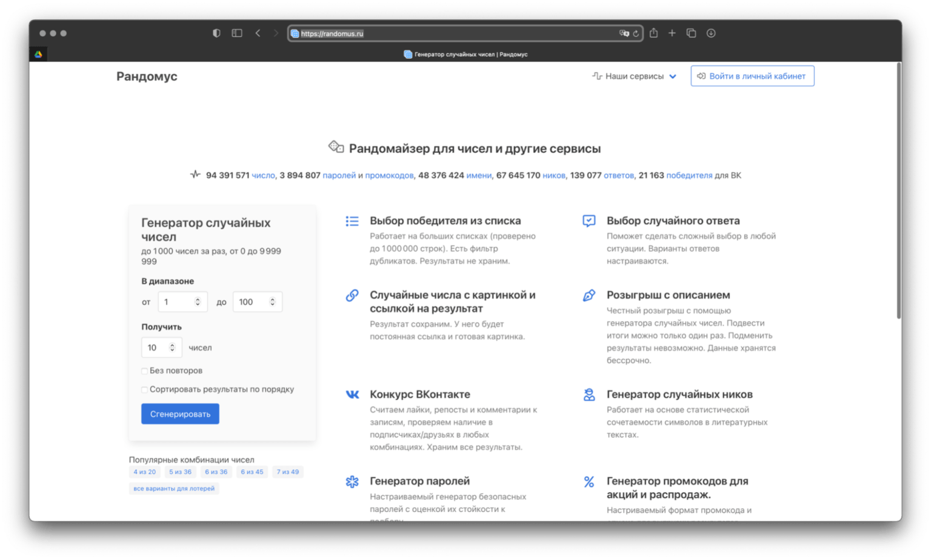Click the dice icon next to Рандомайзер heading
The height and width of the screenshot is (560, 931).
[x=336, y=147]
